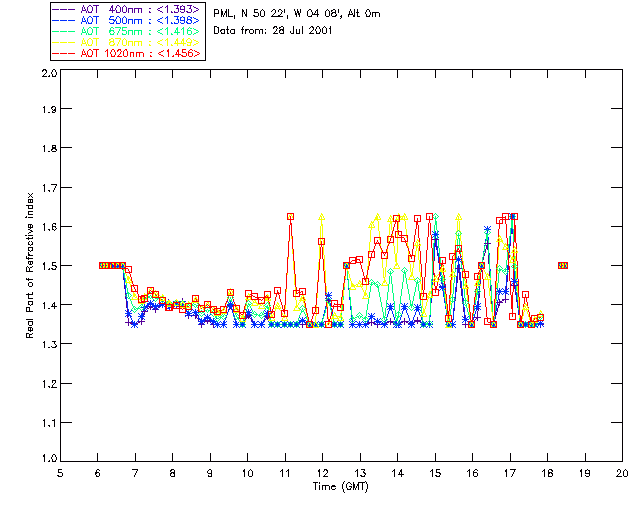The height and width of the screenshot is (512, 640).
Task: Click the y-axis tick label '1.7'
Action: (49, 188)
